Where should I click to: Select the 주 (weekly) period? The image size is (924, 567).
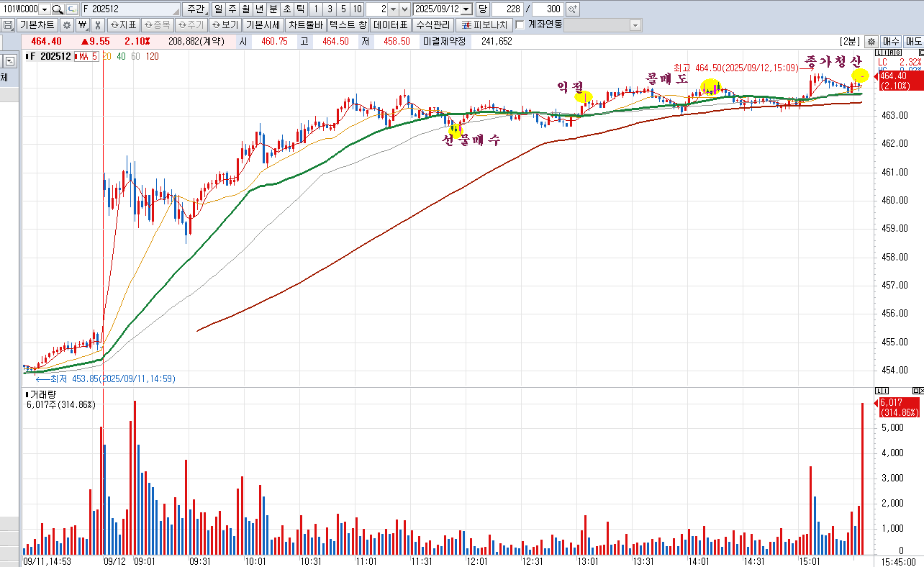click(x=232, y=9)
